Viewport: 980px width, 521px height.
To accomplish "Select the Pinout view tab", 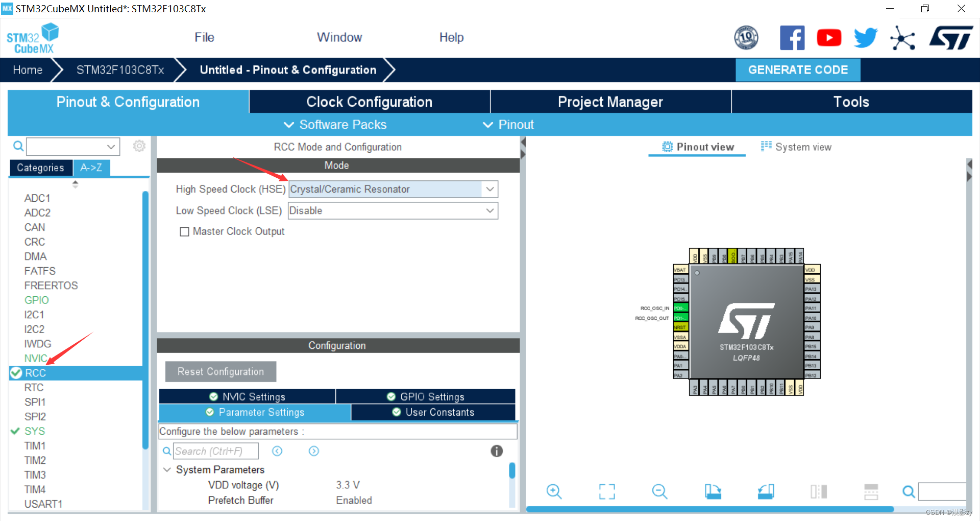I will click(697, 147).
